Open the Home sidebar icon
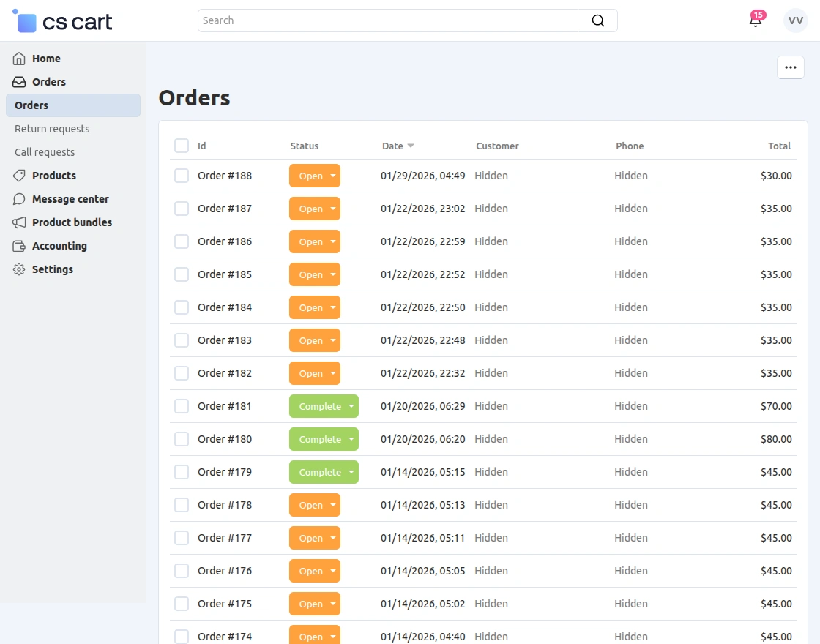The width and height of the screenshot is (820, 644). [20, 59]
